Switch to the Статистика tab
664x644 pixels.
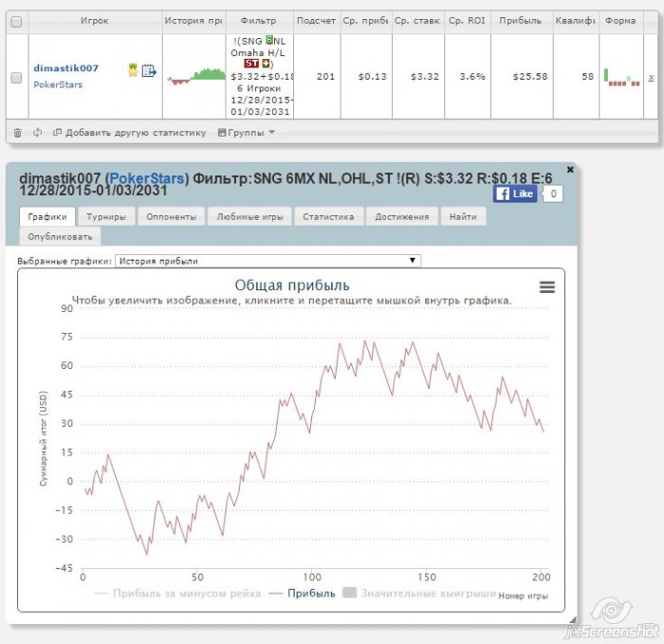328,217
